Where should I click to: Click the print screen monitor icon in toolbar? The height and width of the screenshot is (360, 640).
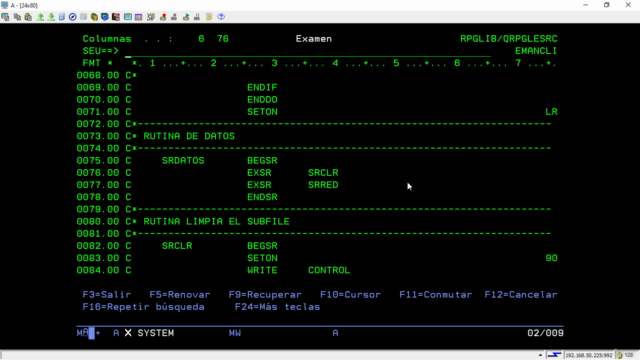5,17
